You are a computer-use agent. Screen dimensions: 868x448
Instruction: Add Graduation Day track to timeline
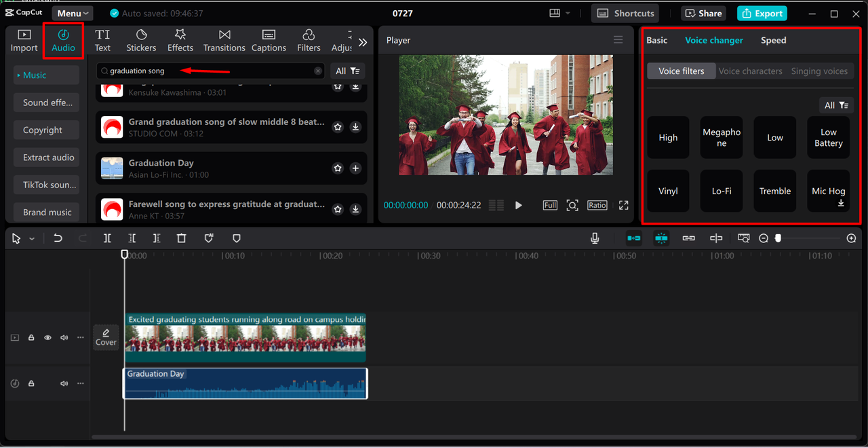coord(355,168)
